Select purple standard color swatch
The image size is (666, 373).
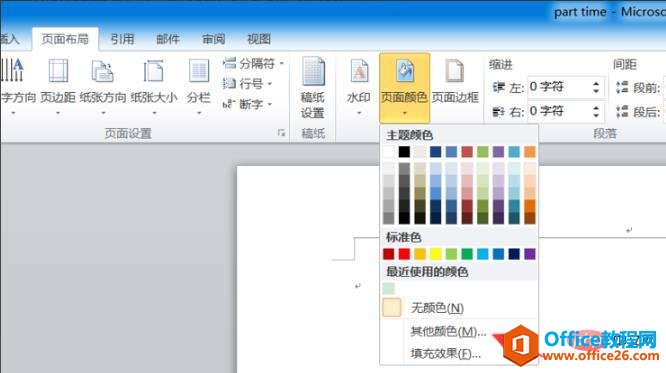(530, 254)
